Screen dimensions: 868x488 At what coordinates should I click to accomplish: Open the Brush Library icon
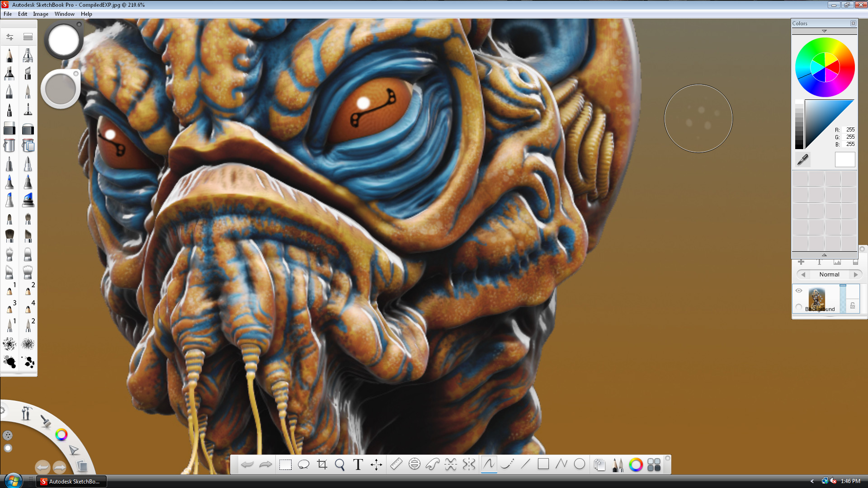(28, 37)
